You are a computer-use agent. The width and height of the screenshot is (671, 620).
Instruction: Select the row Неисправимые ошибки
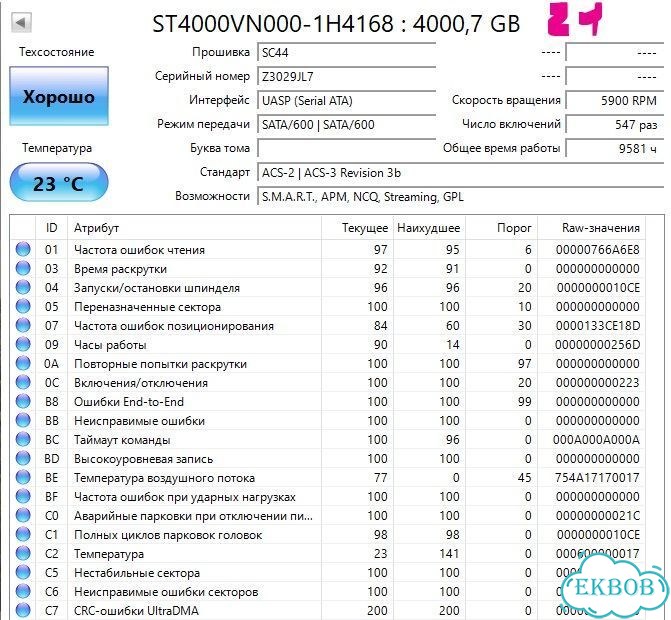click(x=328, y=421)
